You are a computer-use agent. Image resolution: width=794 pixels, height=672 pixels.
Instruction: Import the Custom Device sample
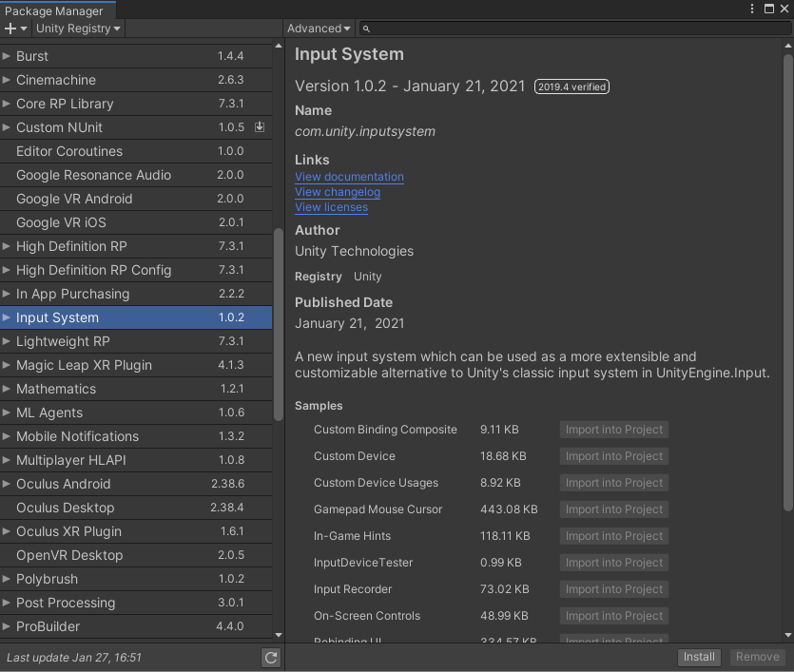[613, 456]
